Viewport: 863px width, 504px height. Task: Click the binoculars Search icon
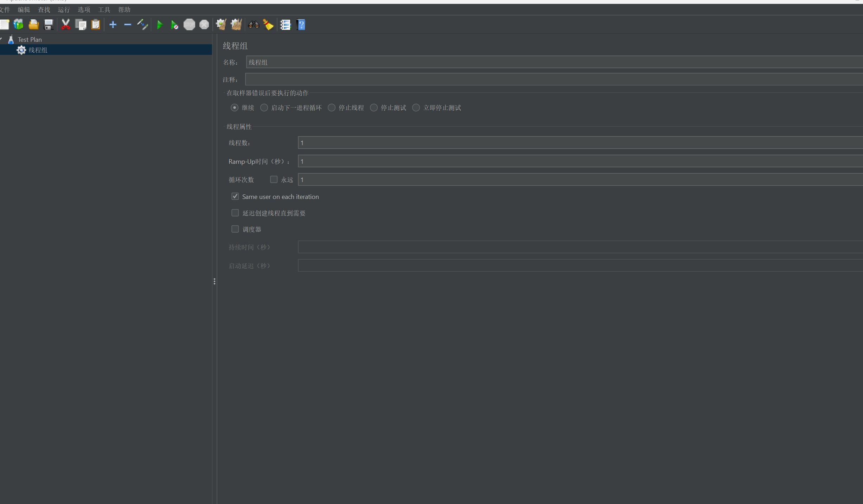coord(254,25)
